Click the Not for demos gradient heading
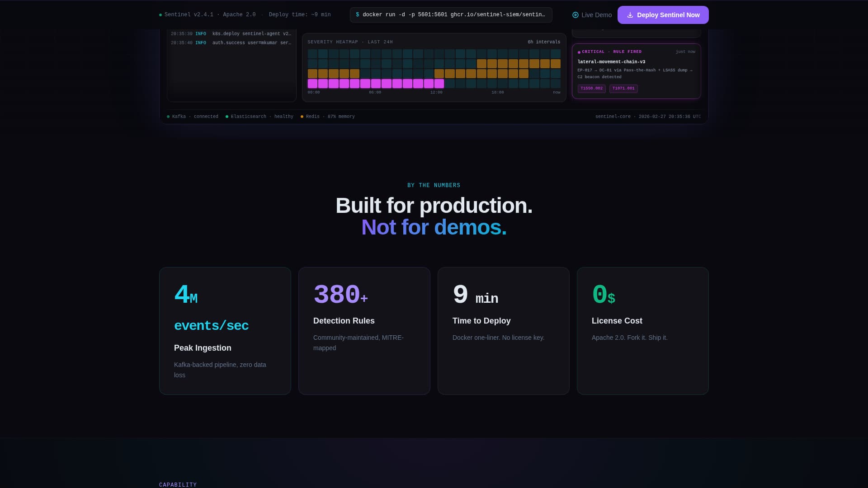This screenshot has width=868, height=488. coord(434,227)
